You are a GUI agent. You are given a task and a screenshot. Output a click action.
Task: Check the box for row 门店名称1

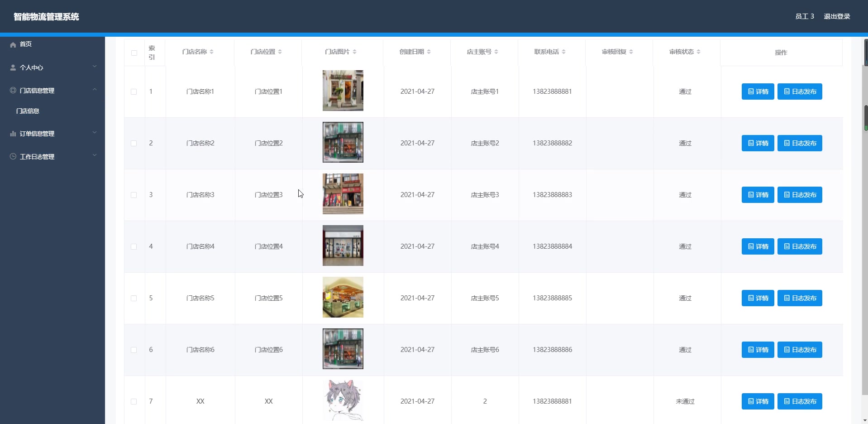(134, 92)
